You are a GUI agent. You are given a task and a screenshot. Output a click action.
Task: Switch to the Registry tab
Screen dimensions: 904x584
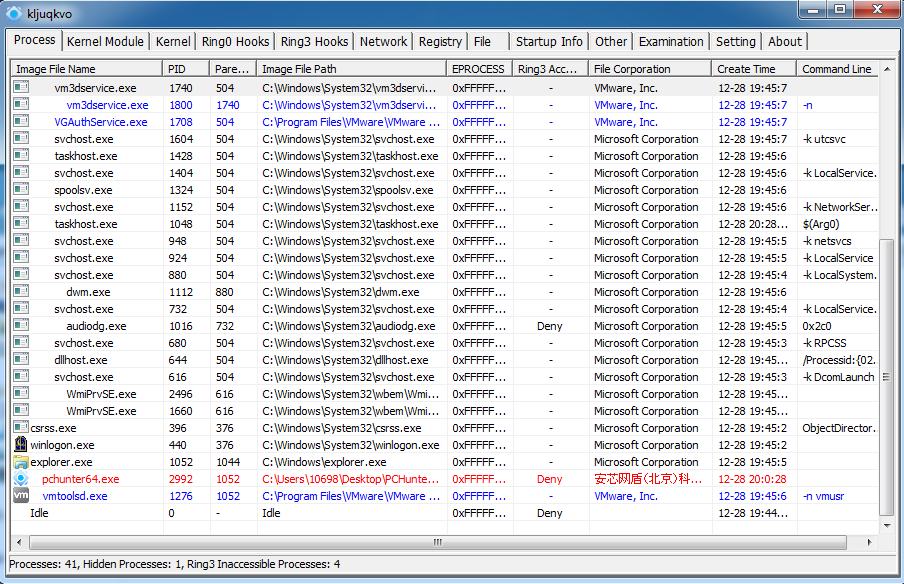(440, 42)
